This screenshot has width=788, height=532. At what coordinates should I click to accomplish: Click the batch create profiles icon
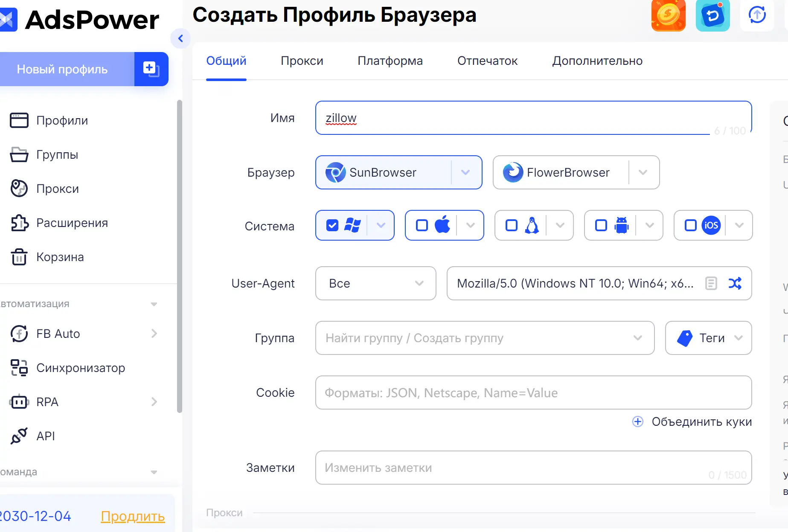(x=151, y=69)
